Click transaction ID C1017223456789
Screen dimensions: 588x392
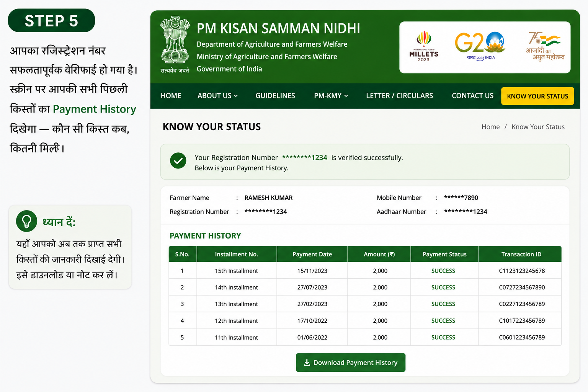pyautogui.click(x=522, y=321)
